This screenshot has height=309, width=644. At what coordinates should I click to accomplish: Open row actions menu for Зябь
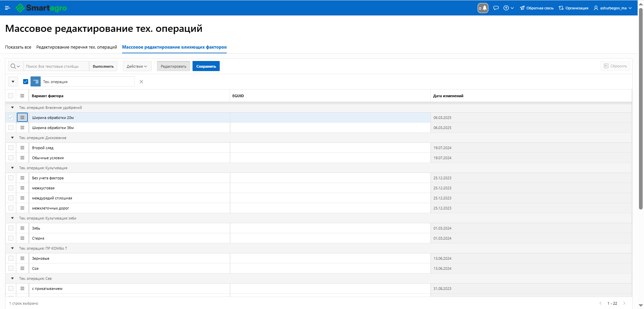click(22, 228)
